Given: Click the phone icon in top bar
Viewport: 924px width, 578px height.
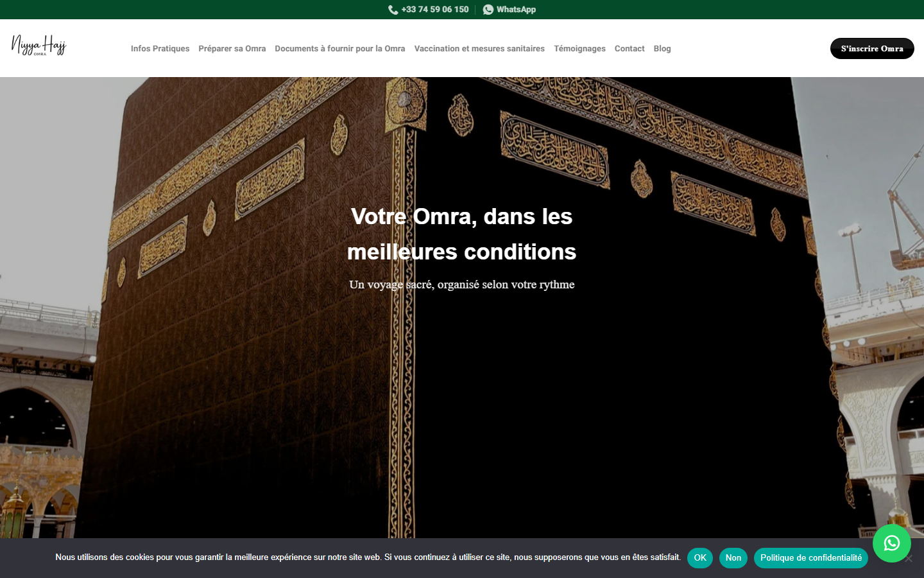Looking at the screenshot, I should [393, 10].
